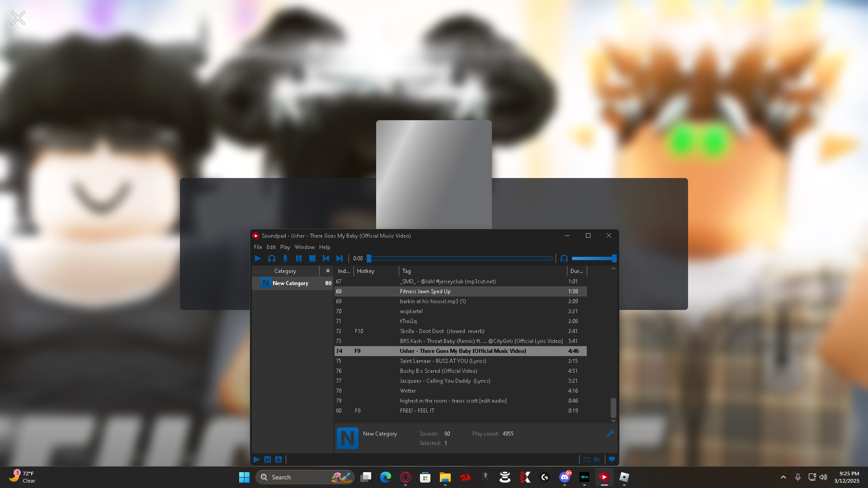Image resolution: width=868 pixels, height=488 pixels.
Task: Select 'highest in the room' sound row
Action: point(461,401)
